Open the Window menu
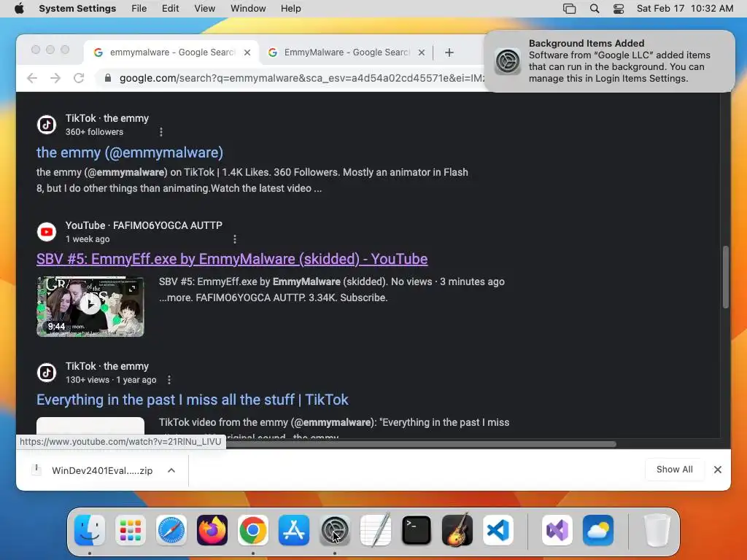The width and height of the screenshot is (747, 560). point(248,9)
